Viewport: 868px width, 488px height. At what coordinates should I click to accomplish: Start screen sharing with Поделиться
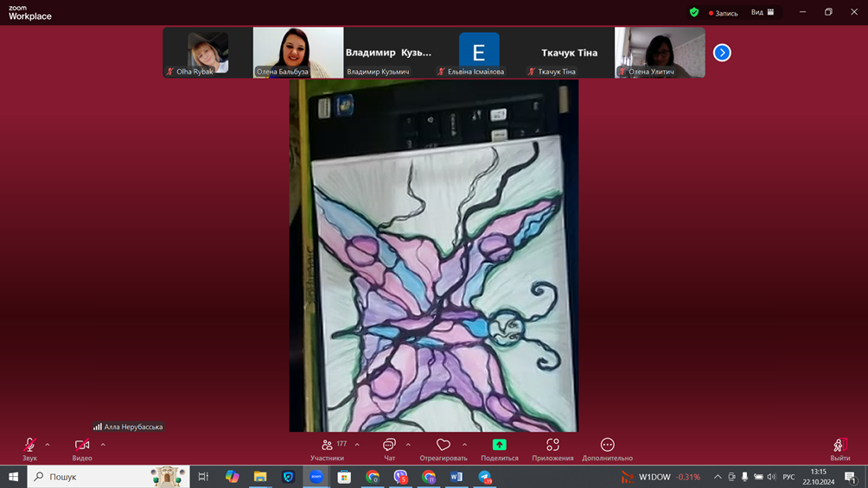[499, 446]
